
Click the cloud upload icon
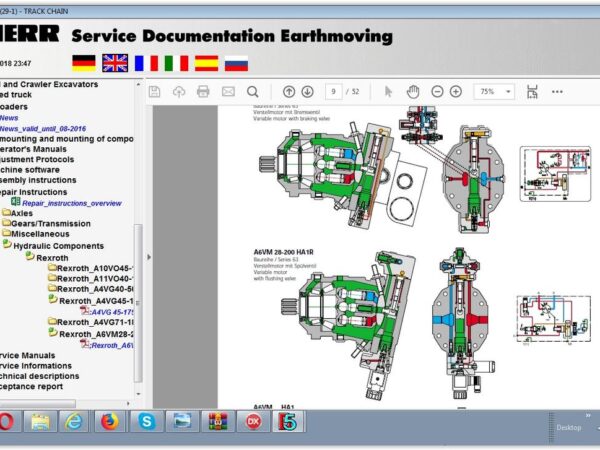click(179, 91)
